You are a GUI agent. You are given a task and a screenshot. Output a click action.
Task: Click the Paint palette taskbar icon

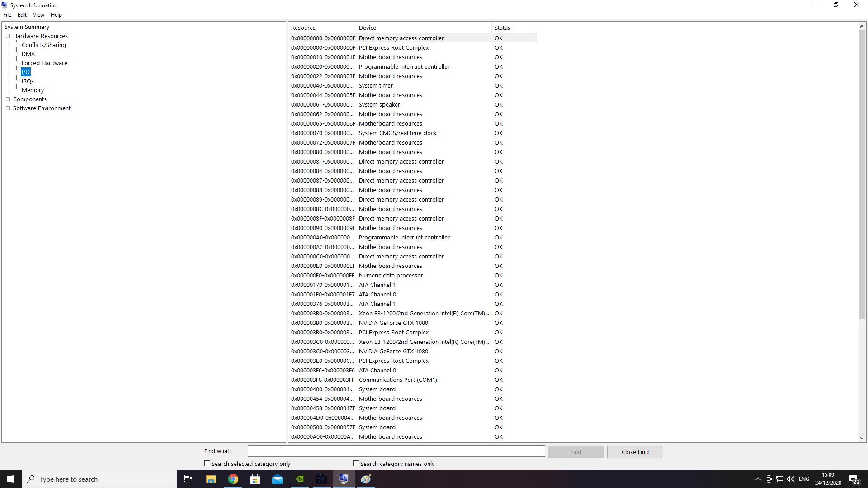366,479
